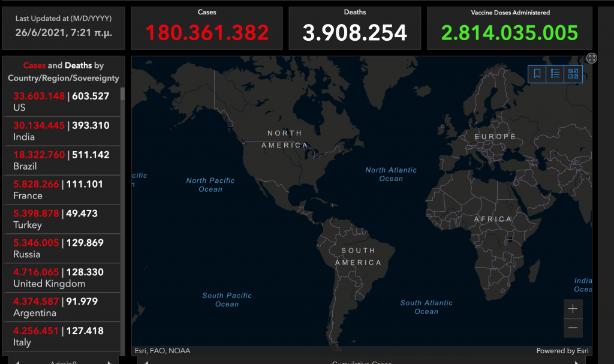This screenshot has width=614, height=364.
Task: Choose Russia from the country list
Action: click(61, 248)
